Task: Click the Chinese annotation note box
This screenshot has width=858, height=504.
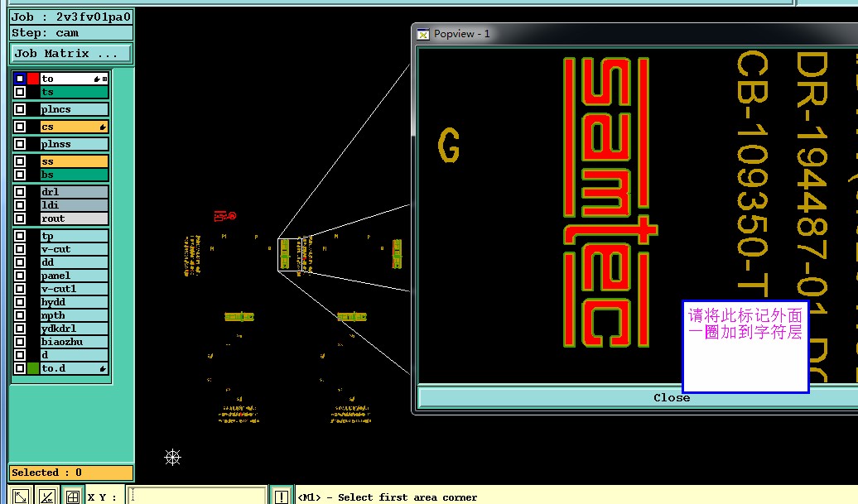Action: [745, 346]
